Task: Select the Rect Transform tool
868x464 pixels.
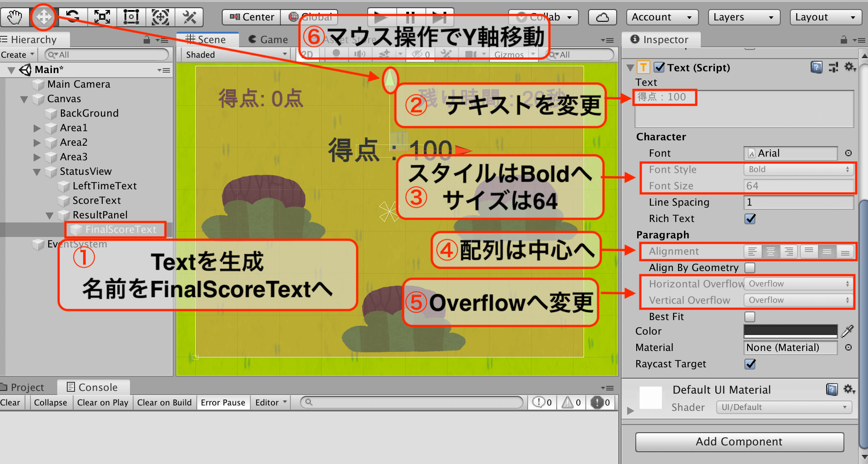Action: 131,17
